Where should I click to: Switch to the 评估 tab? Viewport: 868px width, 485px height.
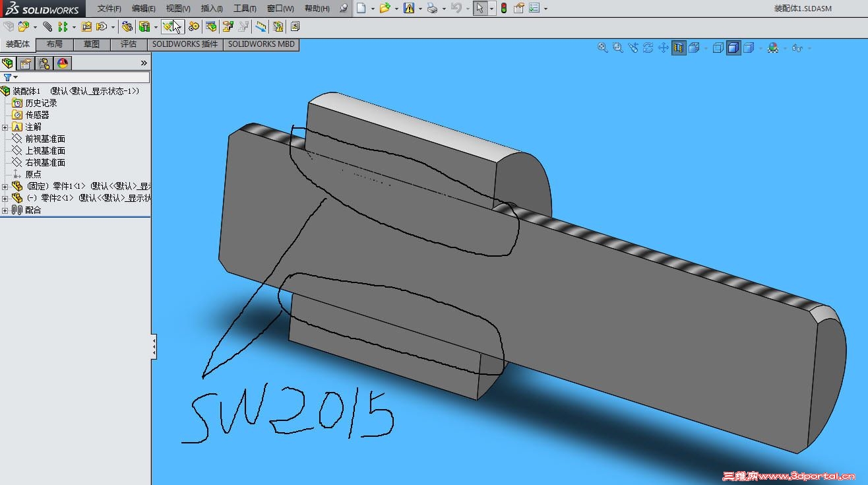point(129,44)
